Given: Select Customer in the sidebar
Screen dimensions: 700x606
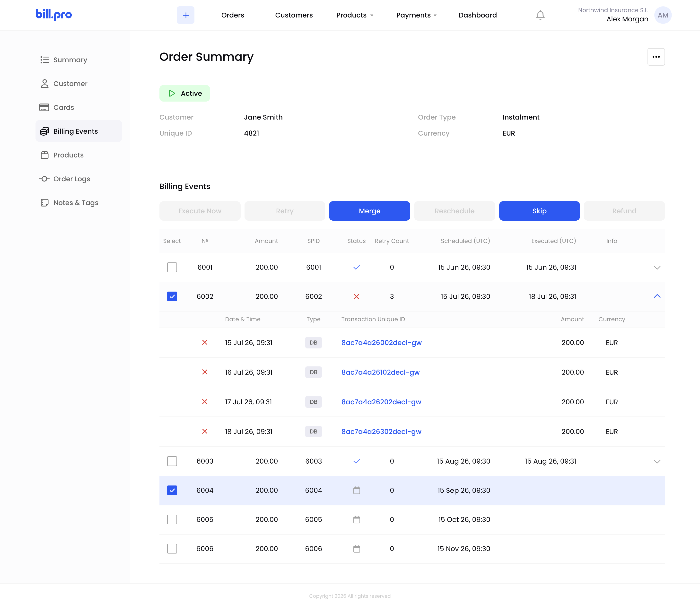Looking at the screenshot, I should [x=79, y=84].
